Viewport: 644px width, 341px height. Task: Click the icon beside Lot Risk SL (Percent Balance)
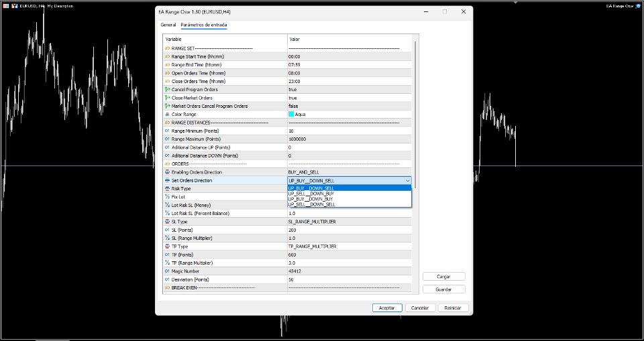click(x=167, y=214)
